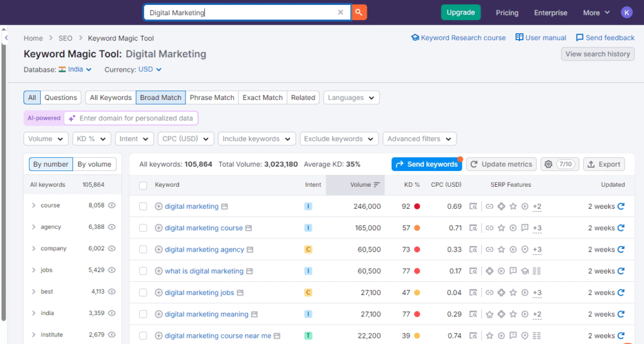644x344 pixels.
Task: Click +2 more SERP features for digital marketing
Action: tap(537, 206)
